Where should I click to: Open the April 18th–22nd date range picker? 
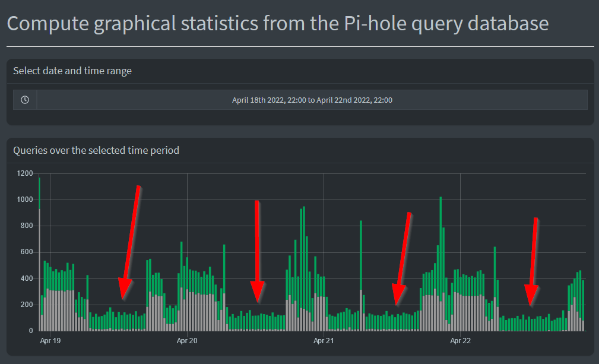click(x=312, y=100)
